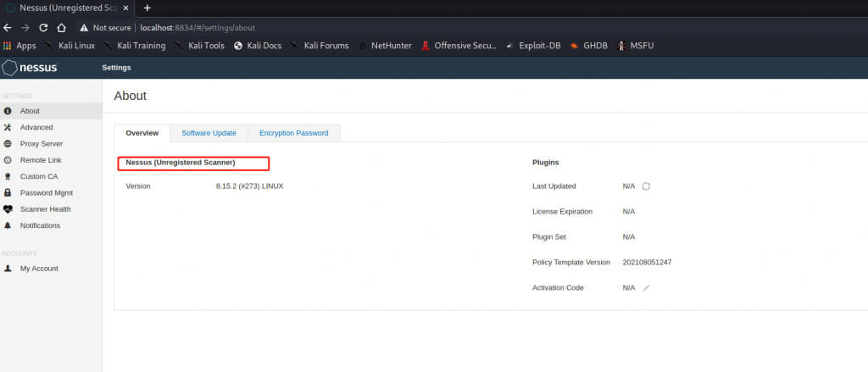
Task: Click version value 8.15.2 (#273) LINUX
Action: click(x=250, y=186)
